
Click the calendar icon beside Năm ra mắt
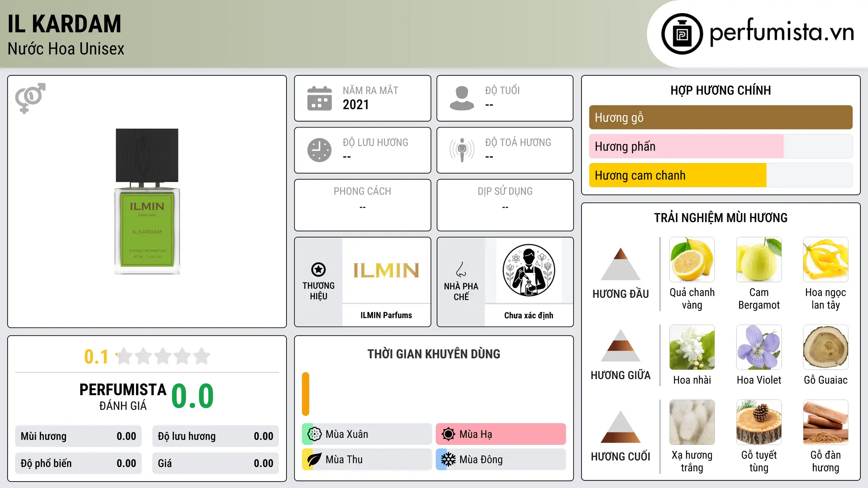coord(320,98)
